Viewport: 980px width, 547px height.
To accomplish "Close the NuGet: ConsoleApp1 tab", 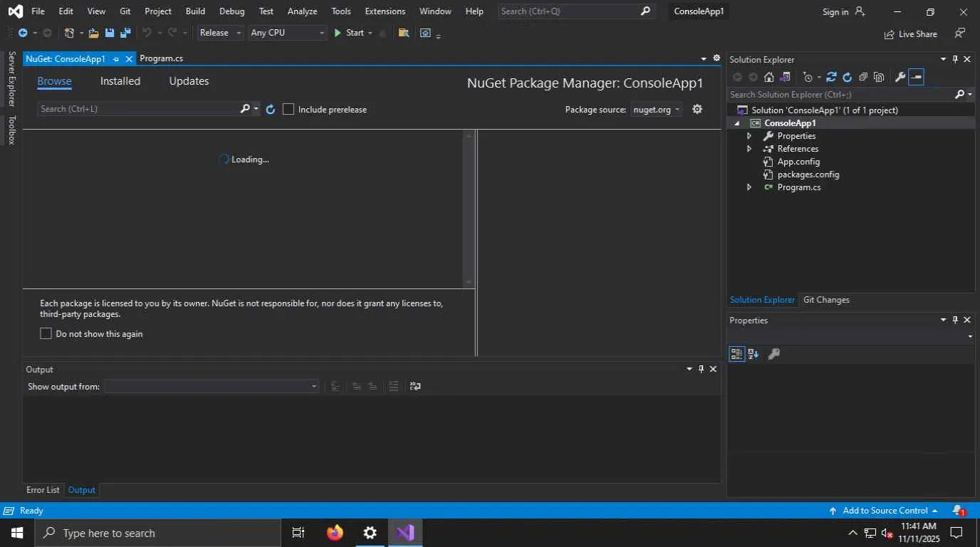I will [129, 59].
